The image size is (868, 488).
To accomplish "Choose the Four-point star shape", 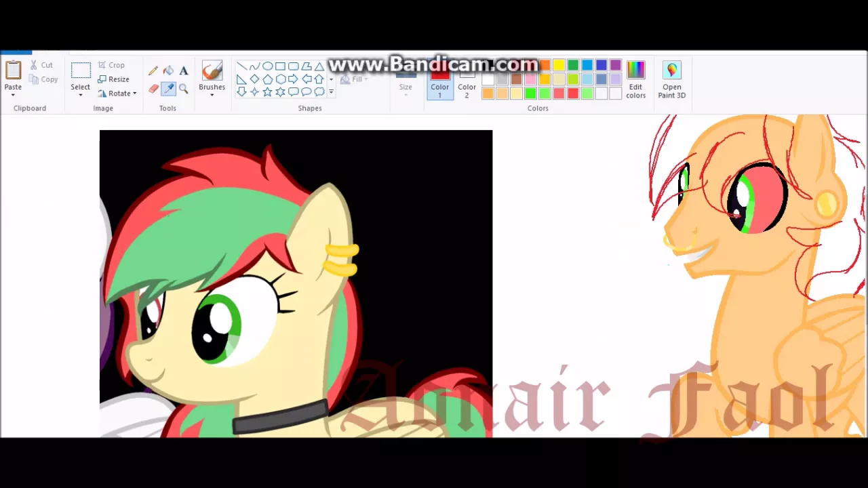I will (254, 91).
